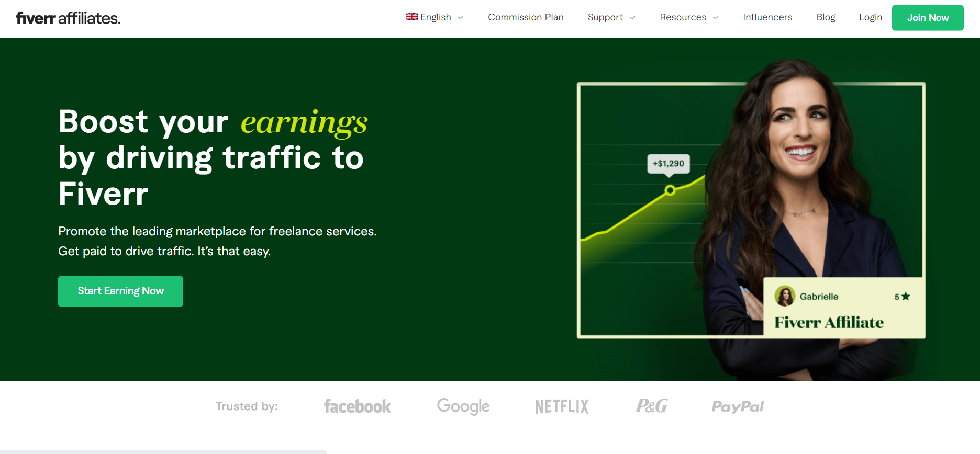This screenshot has width=980, height=454.
Task: Click the UK flag language icon
Action: [x=411, y=17]
